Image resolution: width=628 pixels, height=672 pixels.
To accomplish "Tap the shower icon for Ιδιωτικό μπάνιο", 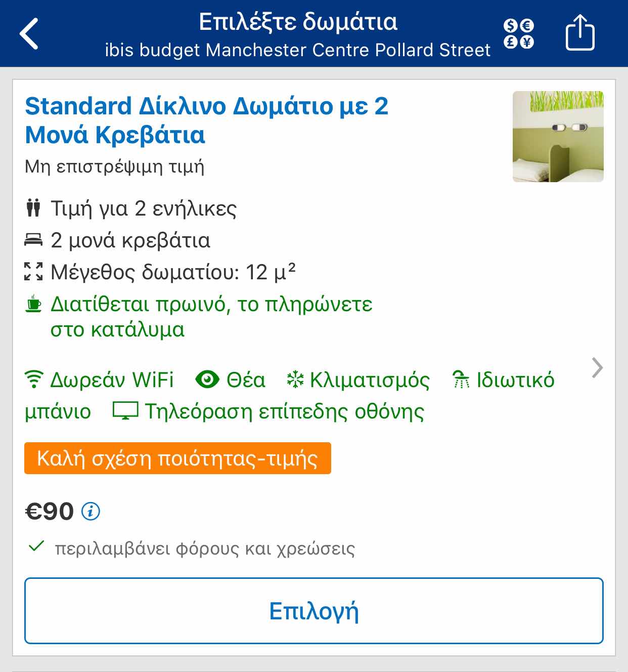I will [x=461, y=380].
